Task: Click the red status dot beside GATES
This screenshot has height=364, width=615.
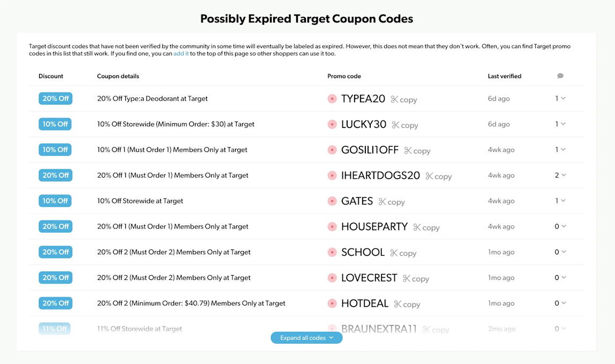Action: click(x=332, y=201)
